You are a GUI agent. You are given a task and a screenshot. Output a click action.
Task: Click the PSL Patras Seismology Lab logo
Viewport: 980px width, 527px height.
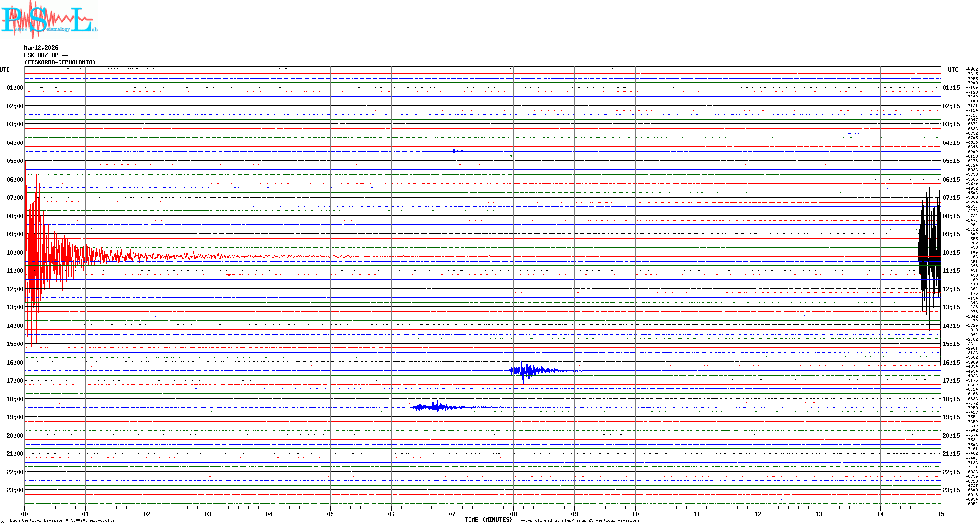tap(49, 20)
